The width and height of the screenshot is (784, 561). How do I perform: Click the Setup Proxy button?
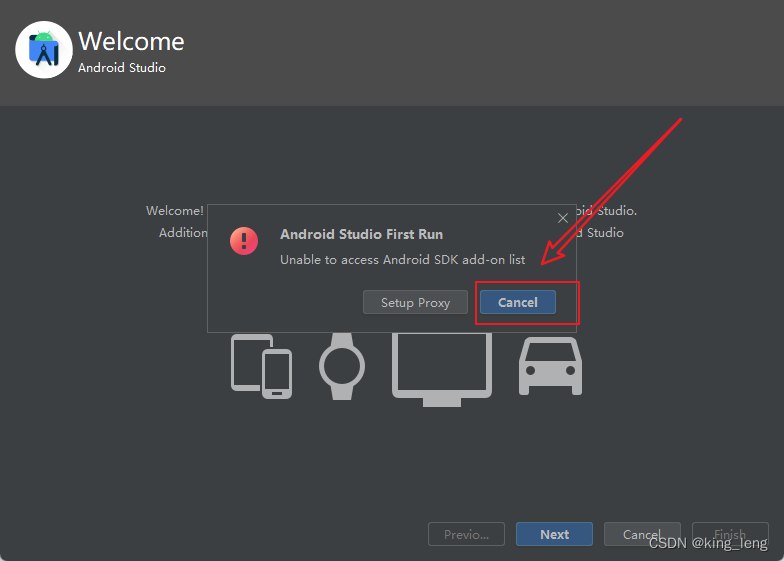(x=415, y=302)
